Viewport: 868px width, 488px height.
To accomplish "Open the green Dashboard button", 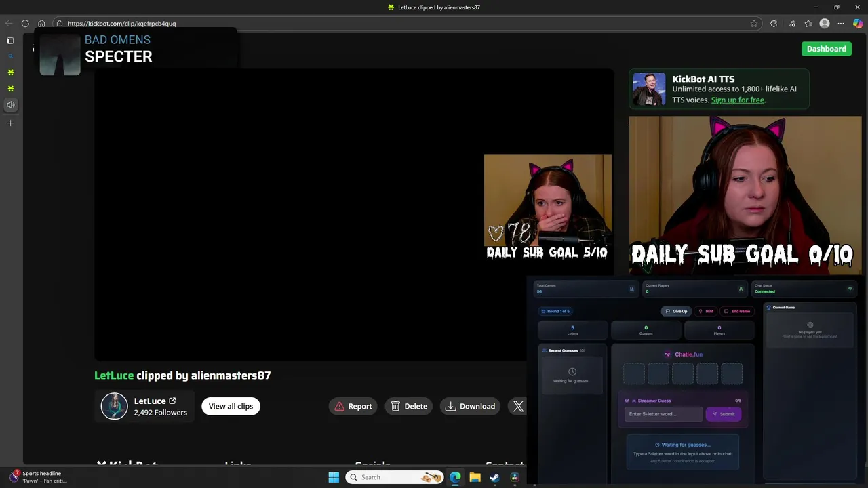I will tap(826, 49).
